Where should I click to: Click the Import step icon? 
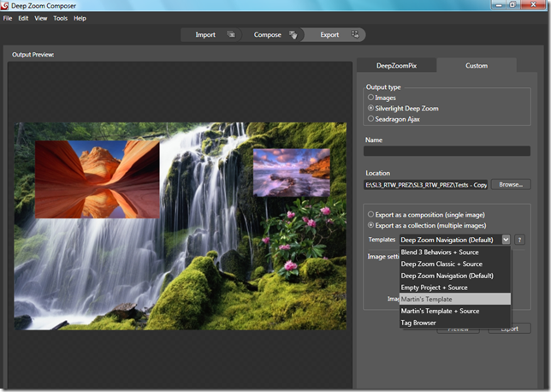pyautogui.click(x=231, y=35)
